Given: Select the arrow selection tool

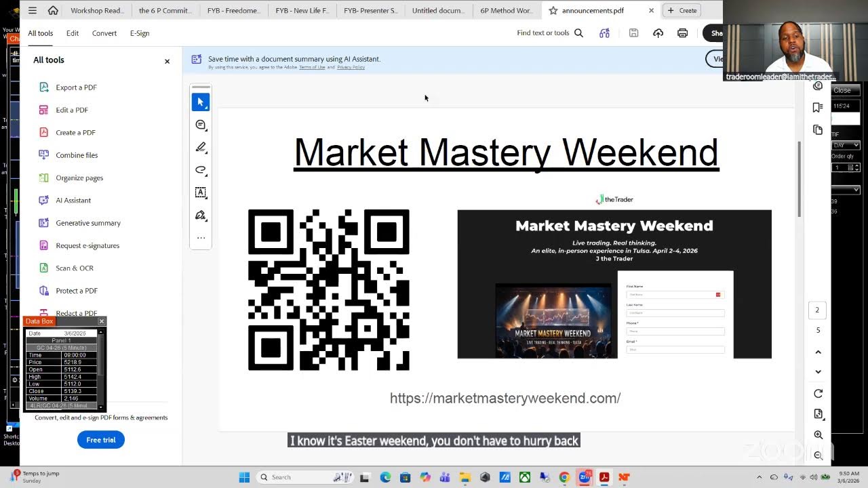Looking at the screenshot, I should [200, 102].
